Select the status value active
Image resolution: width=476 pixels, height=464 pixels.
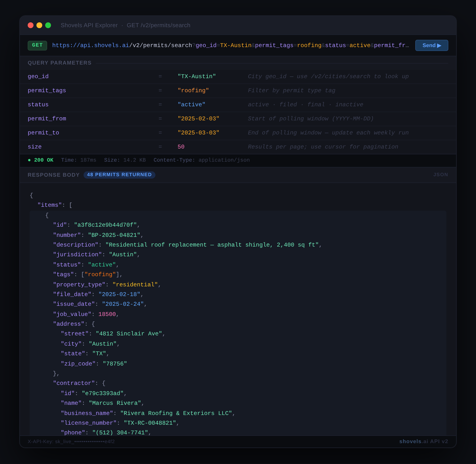click(x=191, y=104)
